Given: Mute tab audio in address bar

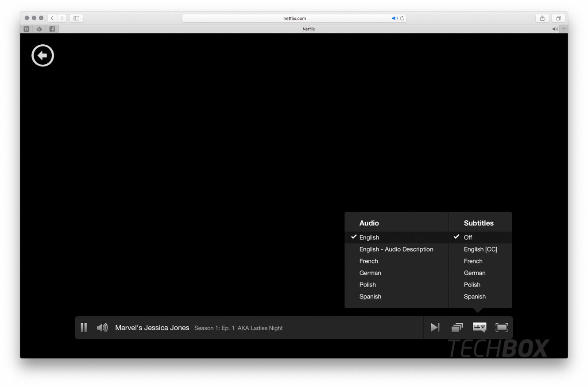Looking at the screenshot, I should (x=395, y=18).
